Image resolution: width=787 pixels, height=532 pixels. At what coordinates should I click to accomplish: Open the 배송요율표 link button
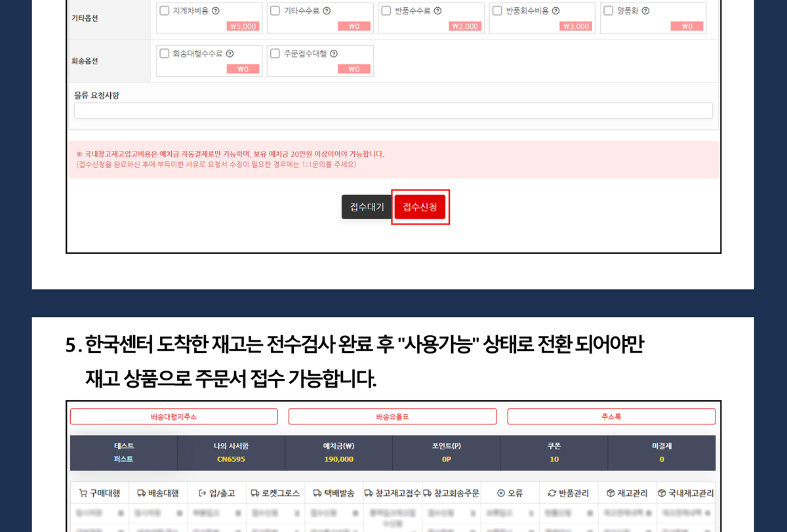tap(392, 417)
